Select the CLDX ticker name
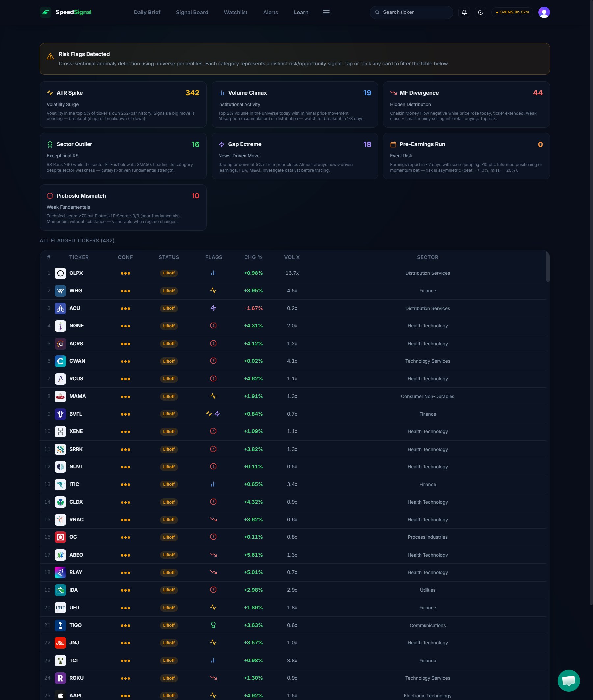593x700 pixels. (76, 502)
